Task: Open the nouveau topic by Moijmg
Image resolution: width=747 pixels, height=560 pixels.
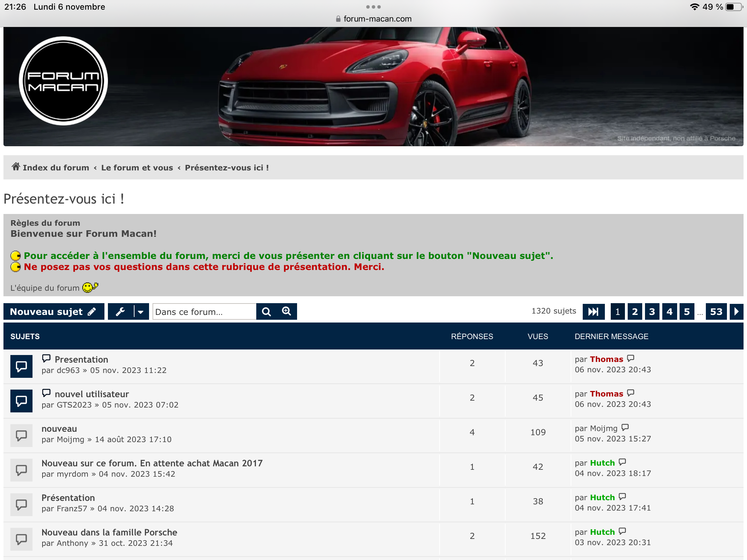Action: [59, 429]
